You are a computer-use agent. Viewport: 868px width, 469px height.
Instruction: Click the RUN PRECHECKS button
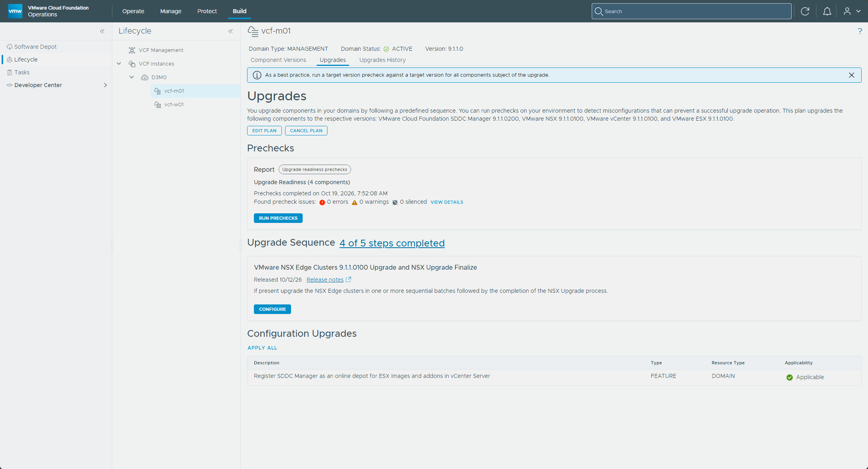tap(278, 218)
